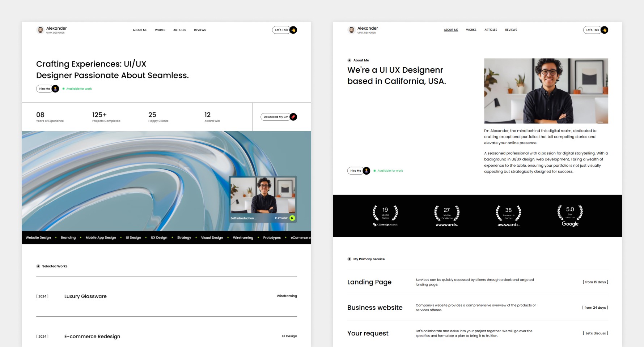Viewport: 644px width, 347px height.
Task: Select the Landing Page service row
Action: coord(478,282)
